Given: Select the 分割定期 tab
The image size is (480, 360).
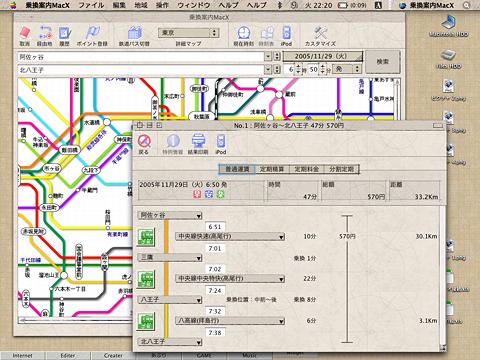Looking at the screenshot, I should [x=341, y=169].
